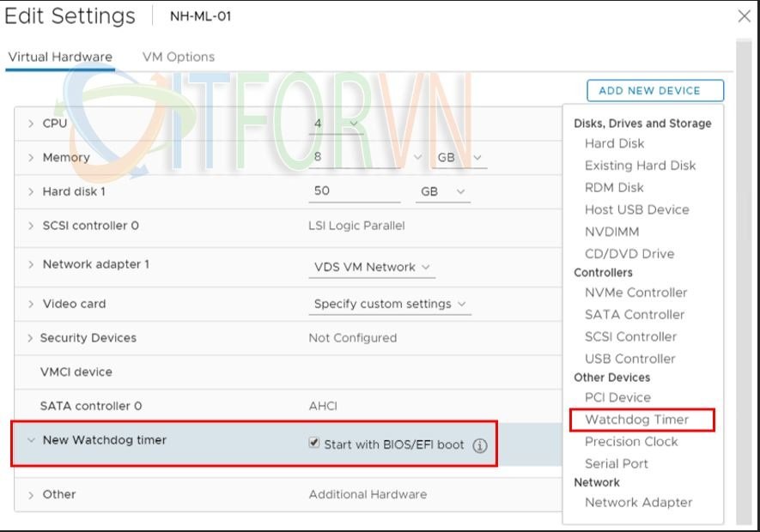
Task: Pick Host USB Device in the menu
Action: (636, 209)
